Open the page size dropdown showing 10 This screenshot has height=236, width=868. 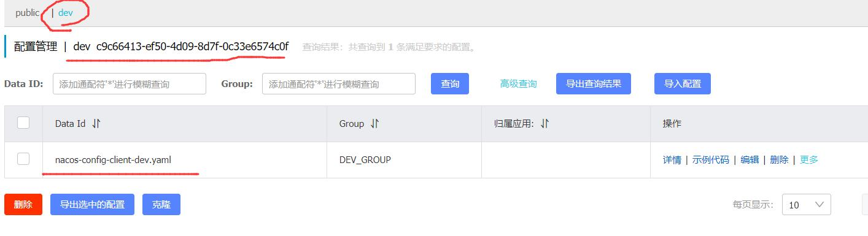[806, 205]
